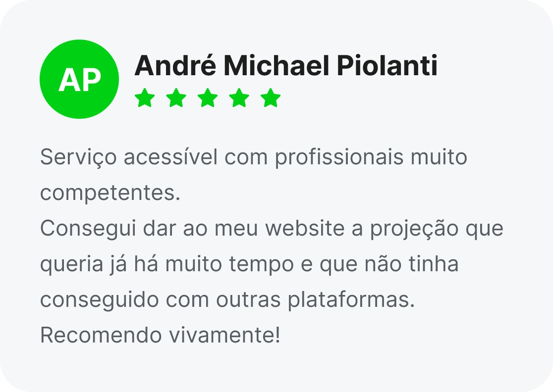The width and height of the screenshot is (553, 392).
Task: Click the word conseguido
Action: [x=100, y=300]
